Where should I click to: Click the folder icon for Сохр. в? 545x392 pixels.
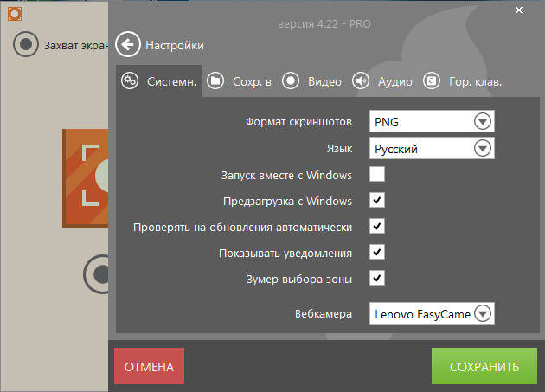[215, 81]
